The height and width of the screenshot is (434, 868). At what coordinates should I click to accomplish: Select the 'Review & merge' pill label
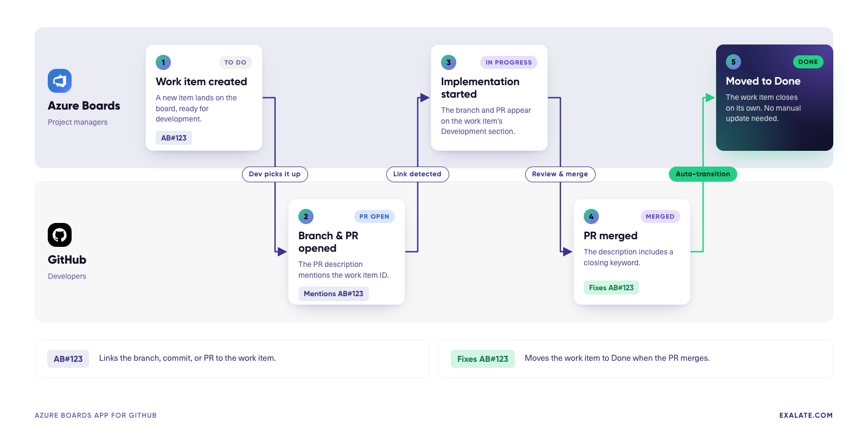560,174
